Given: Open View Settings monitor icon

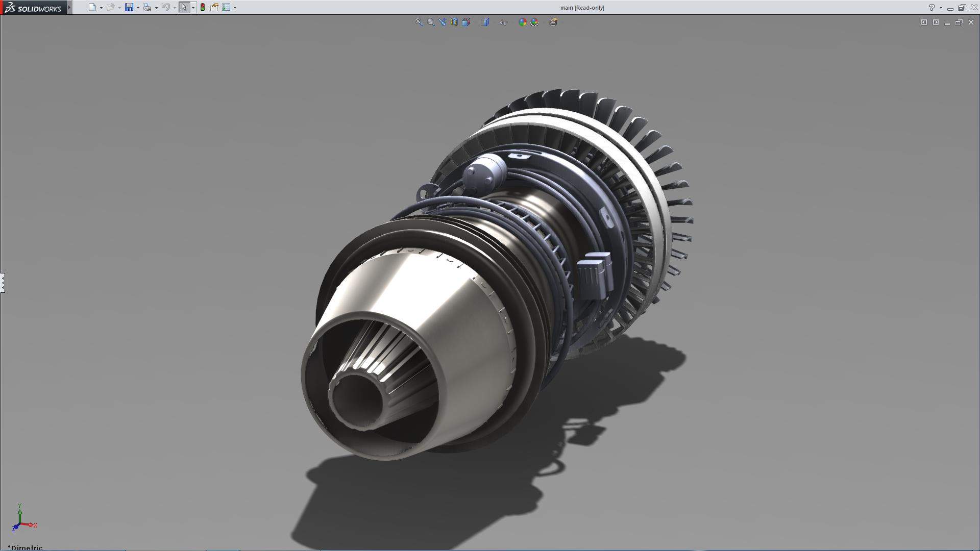Looking at the screenshot, I should click(x=553, y=22).
